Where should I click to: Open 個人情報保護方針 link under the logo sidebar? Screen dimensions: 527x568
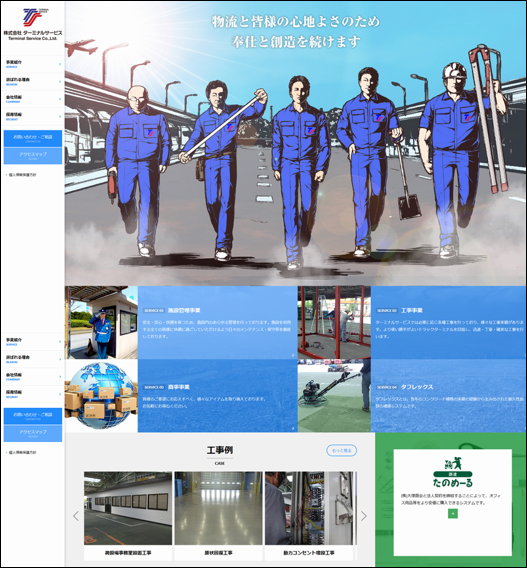coord(22,175)
